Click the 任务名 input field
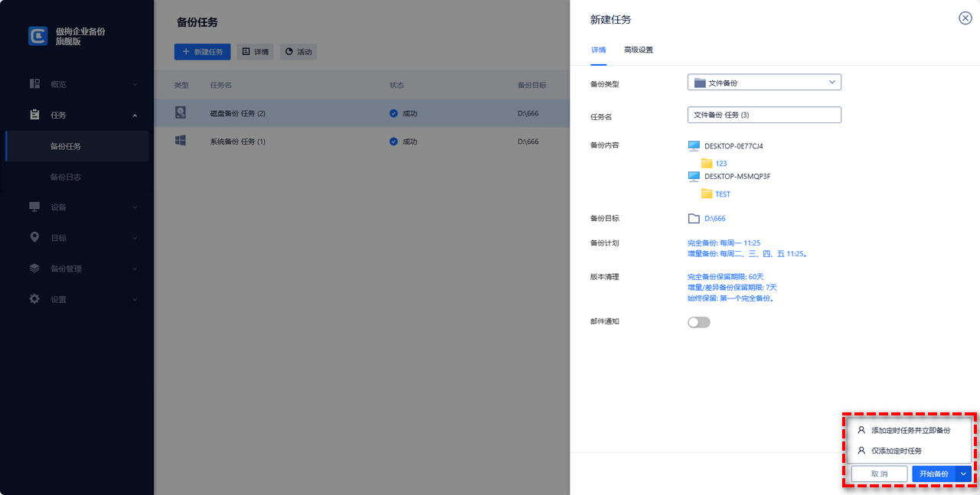980x495 pixels. coord(764,115)
